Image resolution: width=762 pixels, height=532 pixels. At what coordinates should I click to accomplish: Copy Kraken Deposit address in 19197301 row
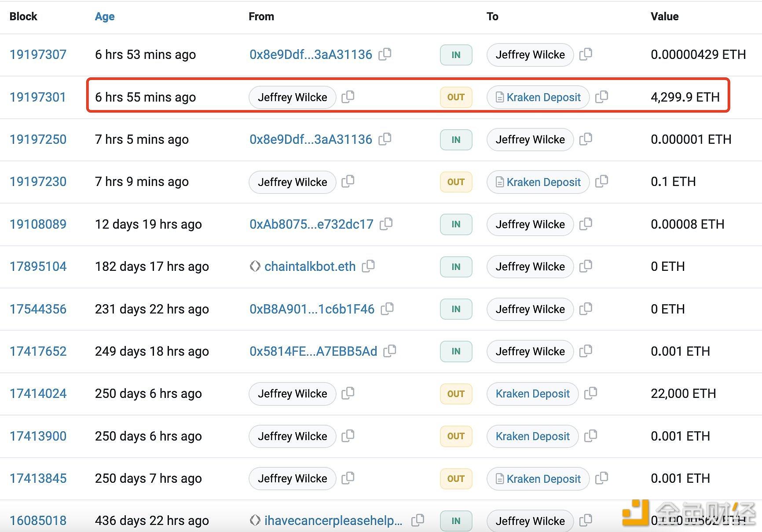point(601,97)
